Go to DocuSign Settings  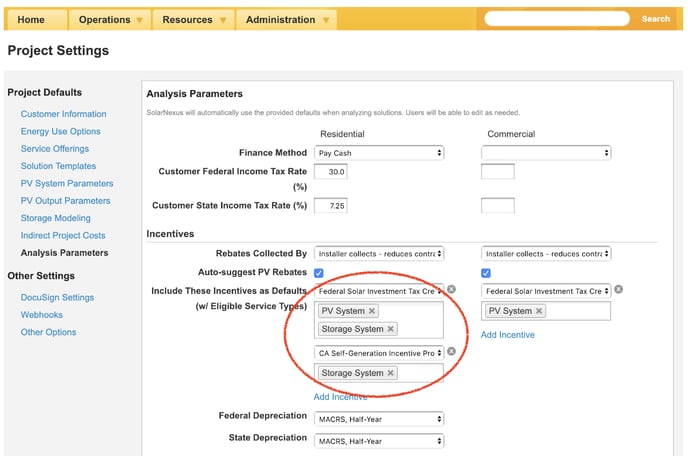tap(57, 297)
